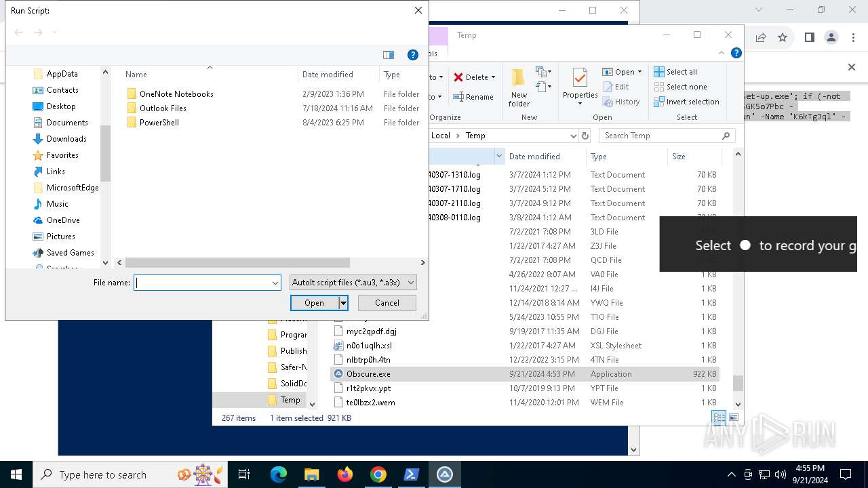This screenshot has width=868, height=488.
Task: Click the Open button in dialog
Action: pyautogui.click(x=314, y=303)
